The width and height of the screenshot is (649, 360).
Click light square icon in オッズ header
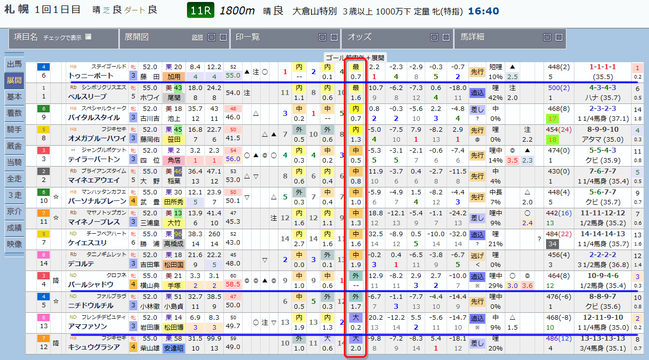(446, 37)
